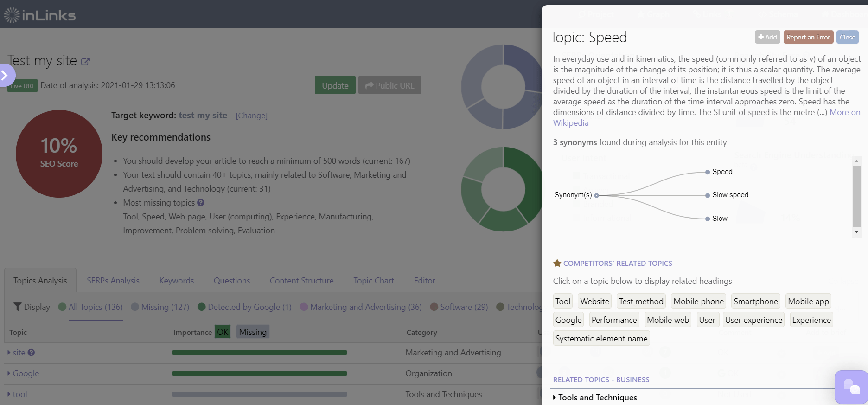Expand the sidebar arrow circle
The height and width of the screenshot is (405, 868).
point(6,75)
